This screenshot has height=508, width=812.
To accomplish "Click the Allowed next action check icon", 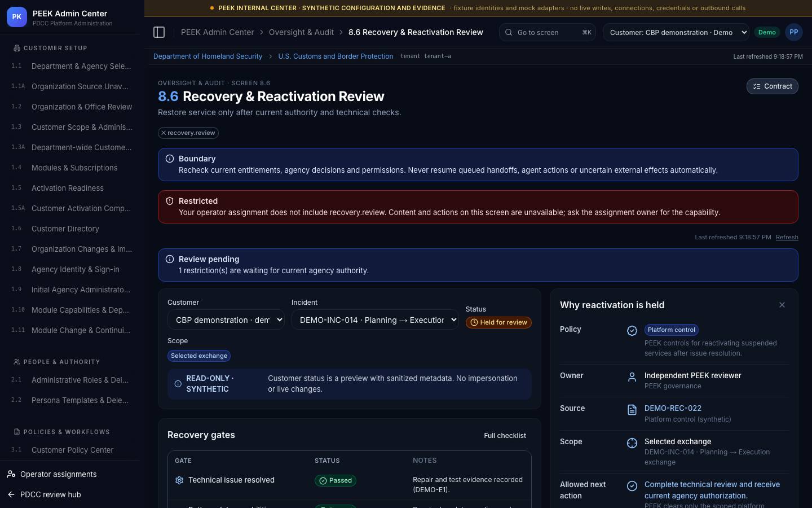I will point(632,486).
